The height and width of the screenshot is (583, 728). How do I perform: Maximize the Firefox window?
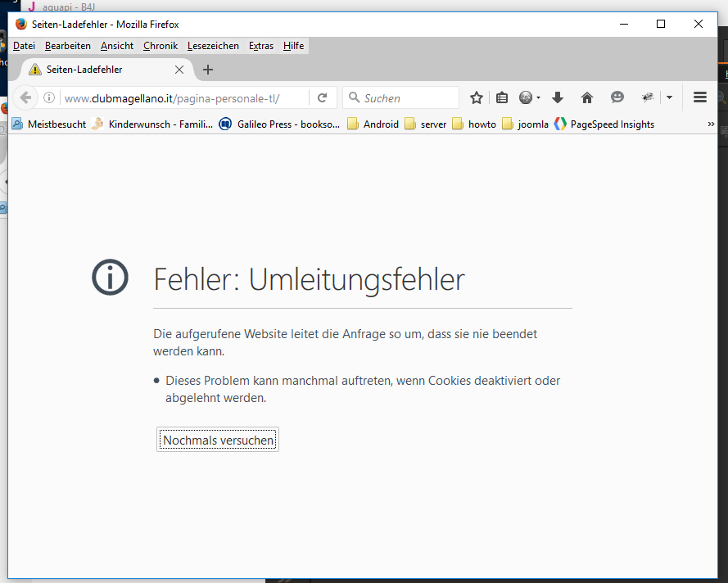point(661,24)
